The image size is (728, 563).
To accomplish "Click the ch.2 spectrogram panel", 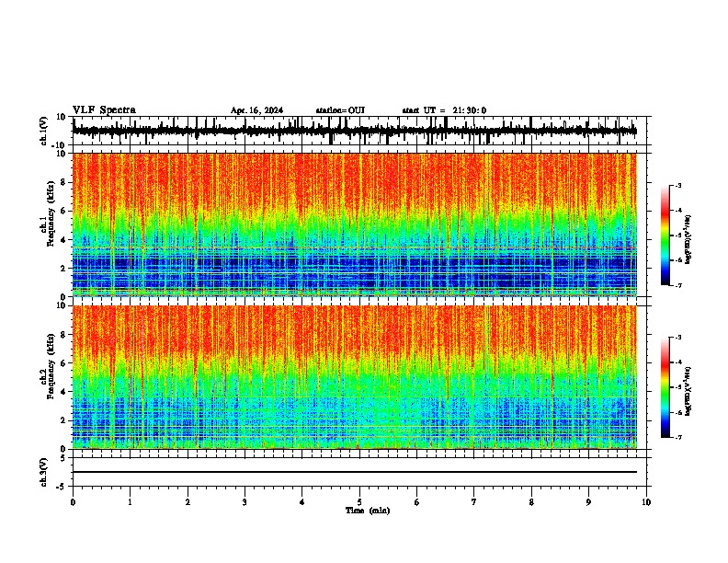I will click(x=355, y=377).
